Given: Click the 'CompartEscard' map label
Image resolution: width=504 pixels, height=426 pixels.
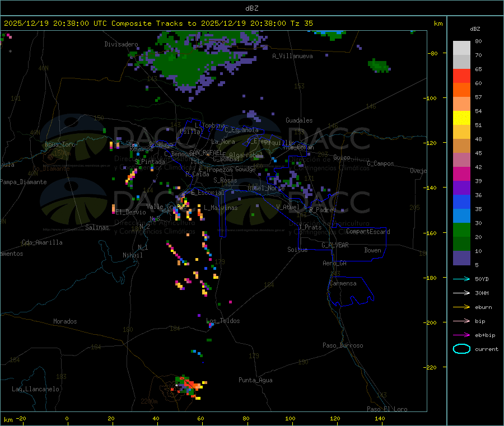Looking at the screenshot, I should (x=368, y=231).
